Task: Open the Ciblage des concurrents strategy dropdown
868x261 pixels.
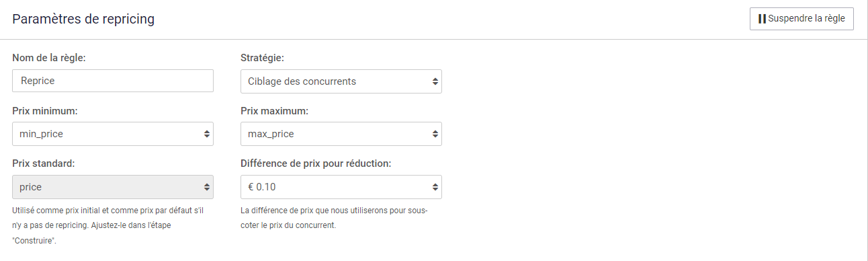Action: point(341,81)
